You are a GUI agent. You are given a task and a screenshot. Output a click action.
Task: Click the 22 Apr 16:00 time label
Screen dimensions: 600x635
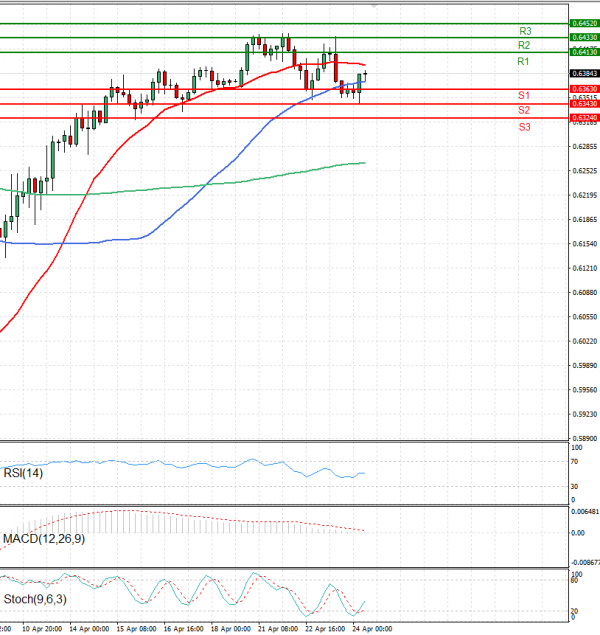point(325,629)
